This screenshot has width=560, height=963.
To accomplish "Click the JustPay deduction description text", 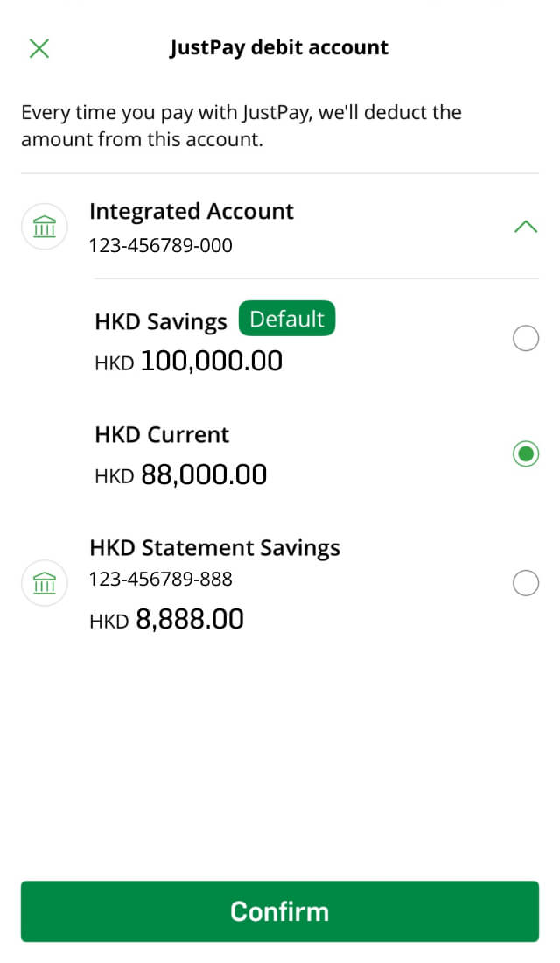I will 241,126.
